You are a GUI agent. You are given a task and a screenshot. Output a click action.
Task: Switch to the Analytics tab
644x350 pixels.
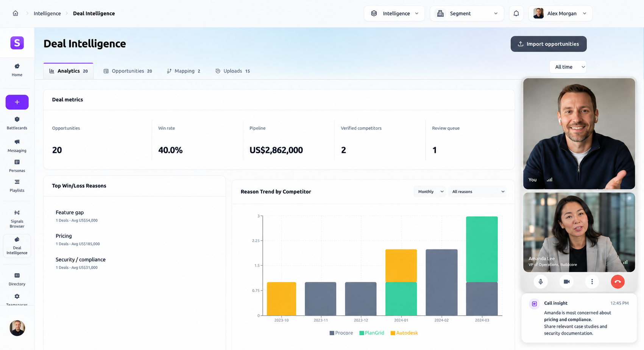pos(69,71)
